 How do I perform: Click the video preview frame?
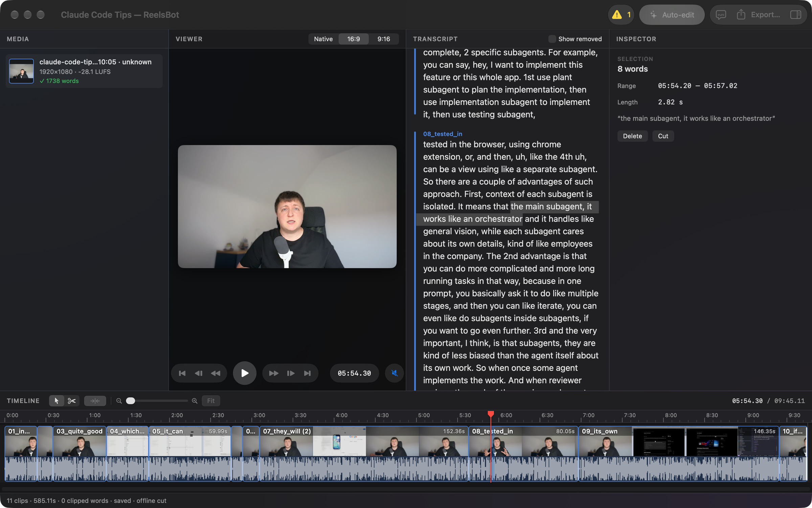click(x=287, y=207)
